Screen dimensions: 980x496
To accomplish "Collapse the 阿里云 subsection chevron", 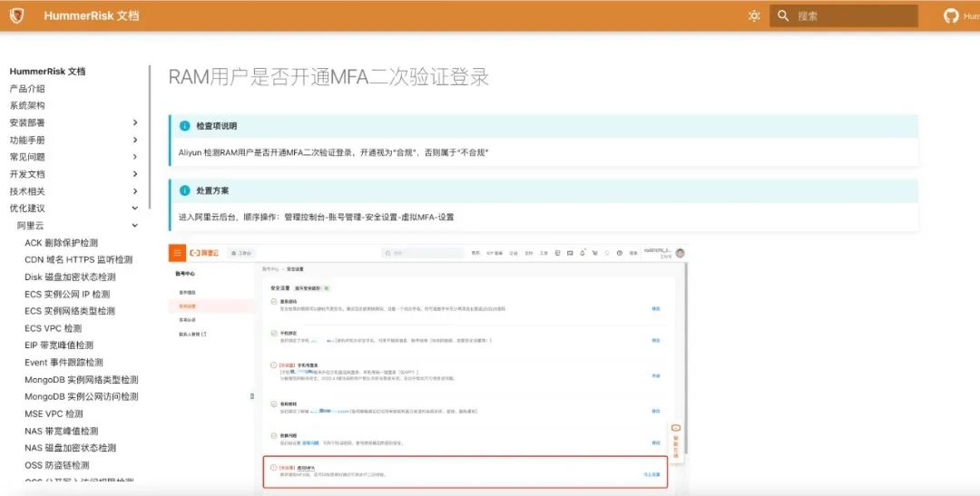I will pyautogui.click(x=135, y=226).
